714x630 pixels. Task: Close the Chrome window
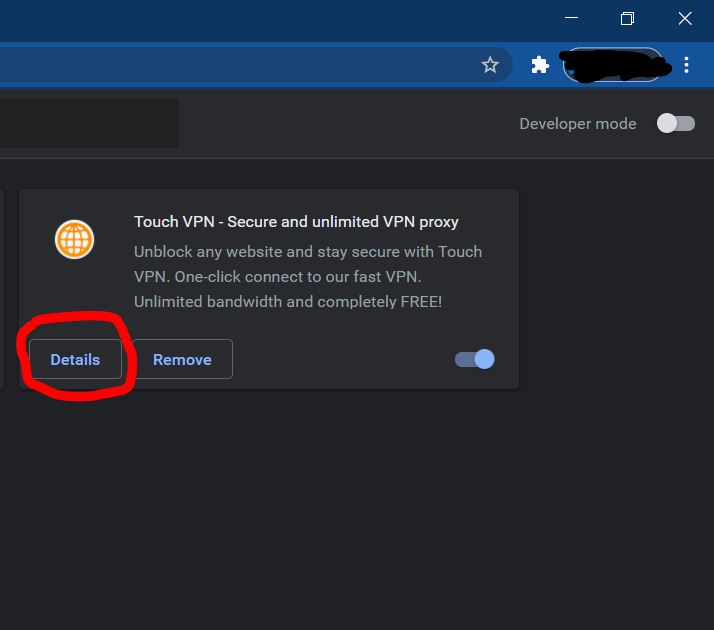pos(685,18)
